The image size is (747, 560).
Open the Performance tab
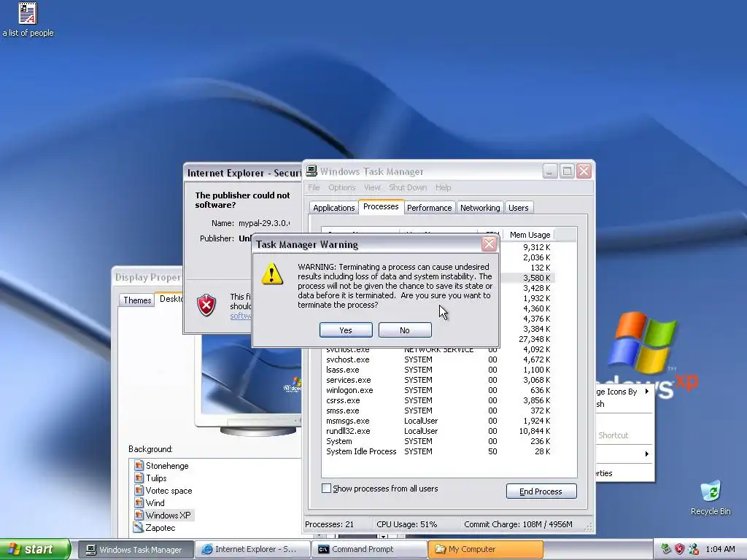pos(429,208)
